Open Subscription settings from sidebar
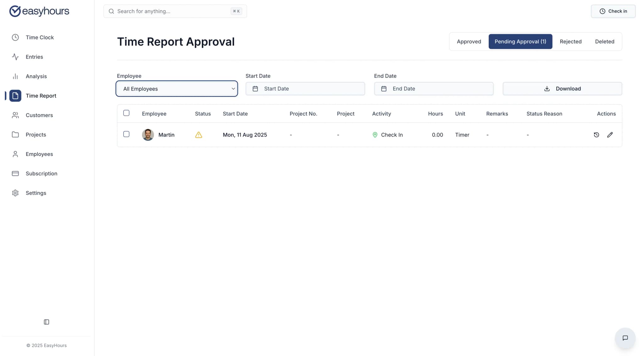This screenshot has height=356, width=644. click(x=41, y=173)
